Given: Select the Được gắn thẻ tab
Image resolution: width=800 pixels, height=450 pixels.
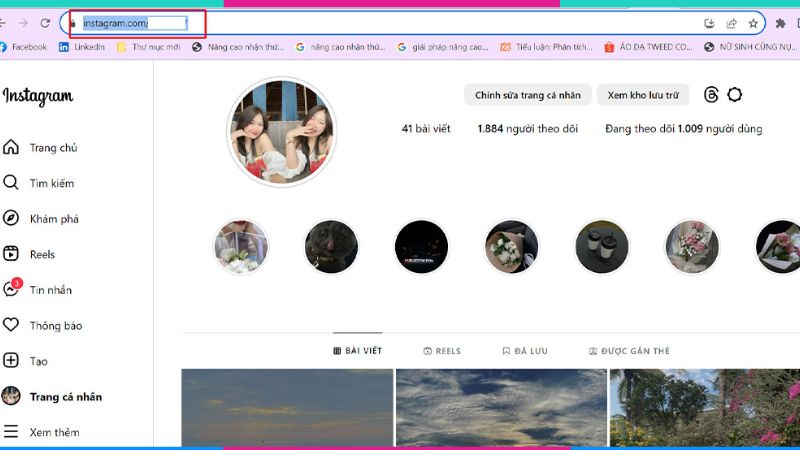Looking at the screenshot, I should pyautogui.click(x=629, y=351).
